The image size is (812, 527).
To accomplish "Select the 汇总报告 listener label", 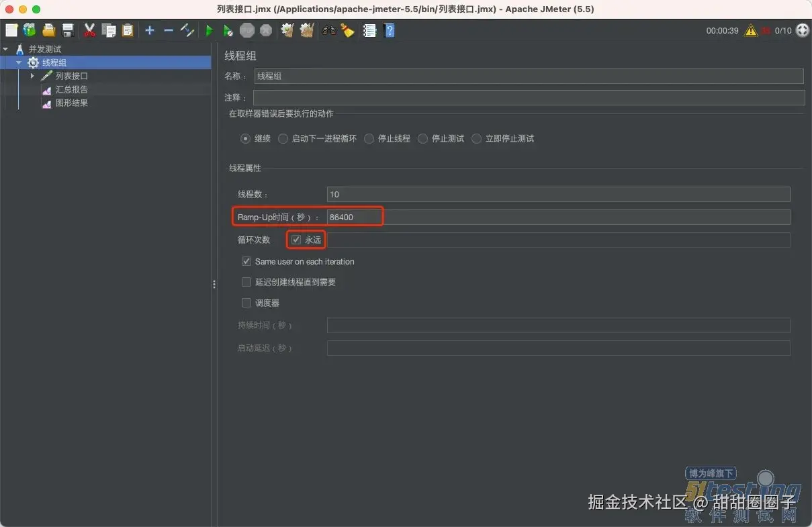I will pyautogui.click(x=72, y=89).
